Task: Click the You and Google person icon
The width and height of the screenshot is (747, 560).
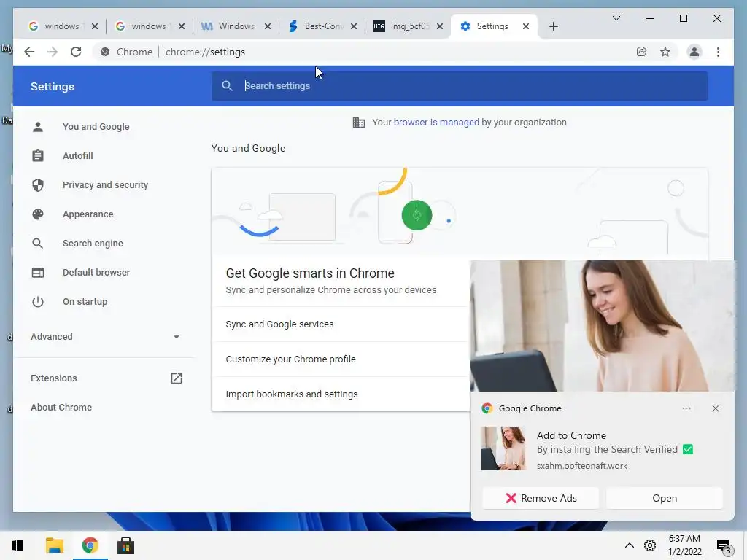Action: (38, 127)
